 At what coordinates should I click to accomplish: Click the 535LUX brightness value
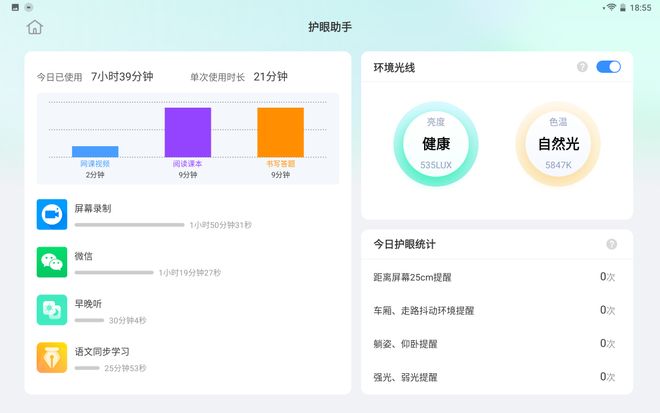coord(436,165)
